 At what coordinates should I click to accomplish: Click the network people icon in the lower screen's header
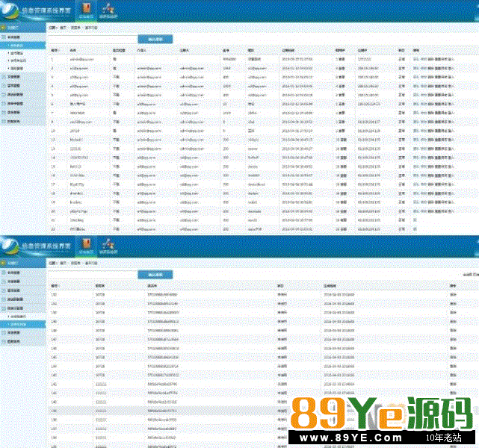(x=108, y=244)
